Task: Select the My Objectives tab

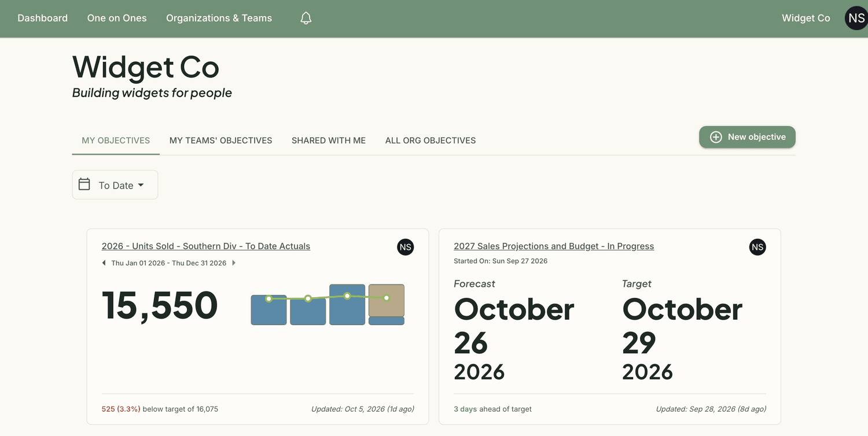Action: (116, 141)
